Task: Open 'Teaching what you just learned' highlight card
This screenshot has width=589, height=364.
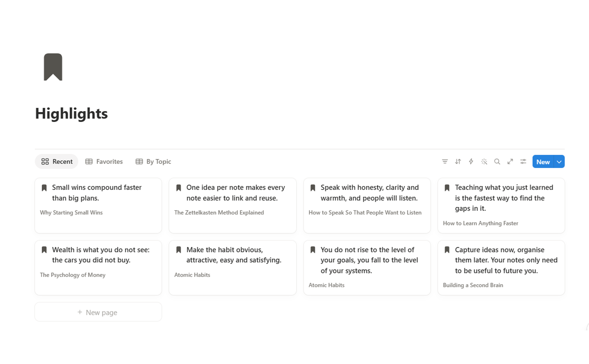Action: point(501,206)
